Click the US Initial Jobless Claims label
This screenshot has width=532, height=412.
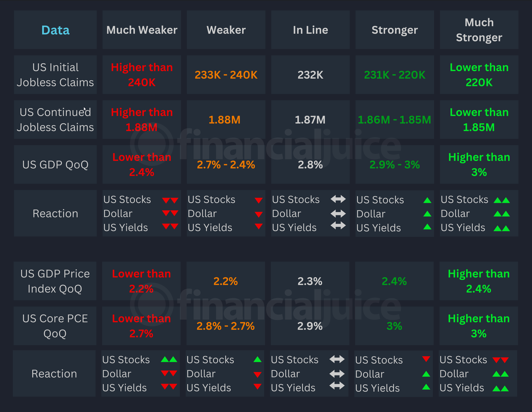(55, 75)
